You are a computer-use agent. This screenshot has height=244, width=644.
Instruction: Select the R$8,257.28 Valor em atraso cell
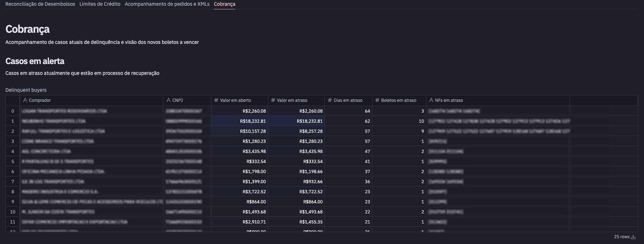click(296, 131)
